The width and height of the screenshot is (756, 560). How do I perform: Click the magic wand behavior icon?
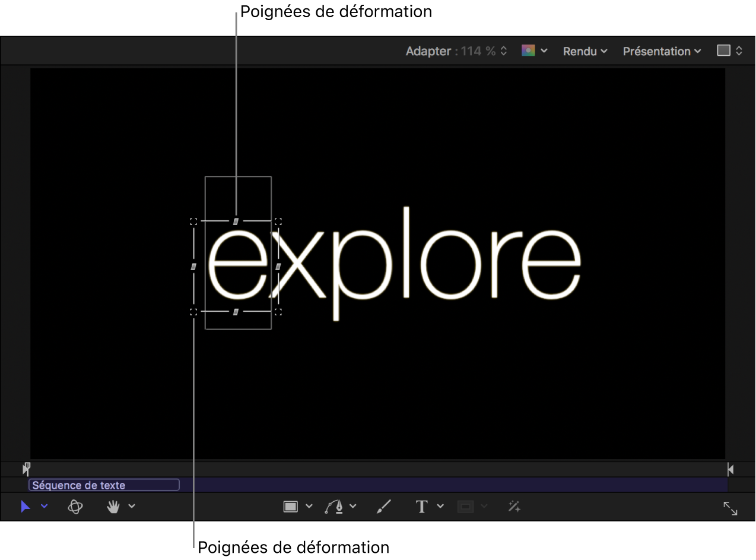coord(514,507)
